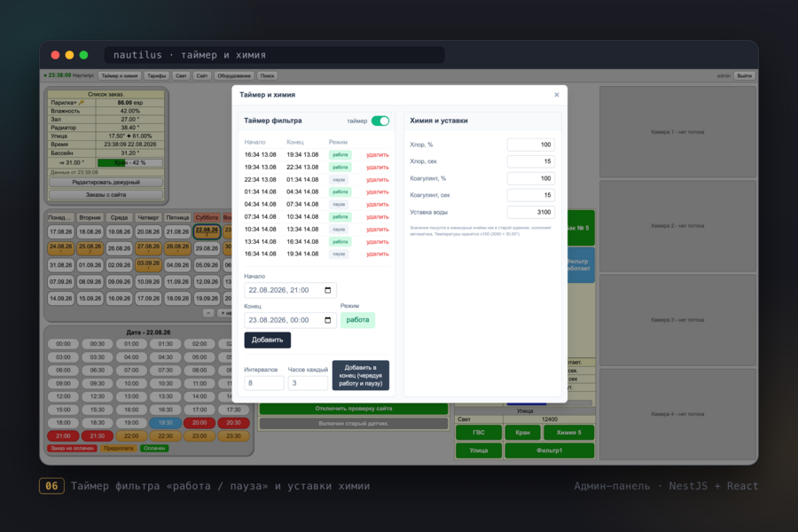Viewport: 798px width, 532px height.
Task: Click the Конец date-time field
Action: click(x=290, y=320)
